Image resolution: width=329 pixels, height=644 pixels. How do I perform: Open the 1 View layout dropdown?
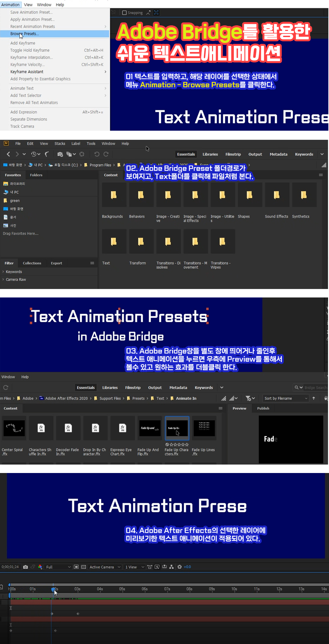coord(134,567)
